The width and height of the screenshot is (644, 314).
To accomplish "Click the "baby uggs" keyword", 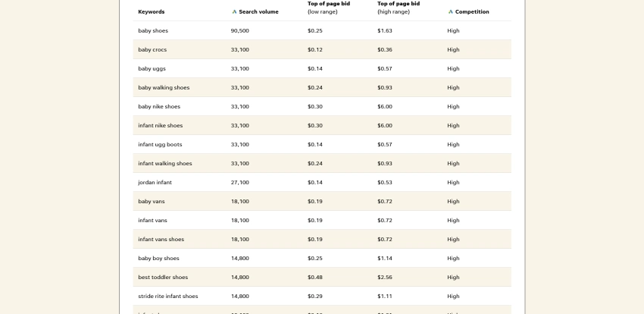I will pyautogui.click(x=152, y=69).
